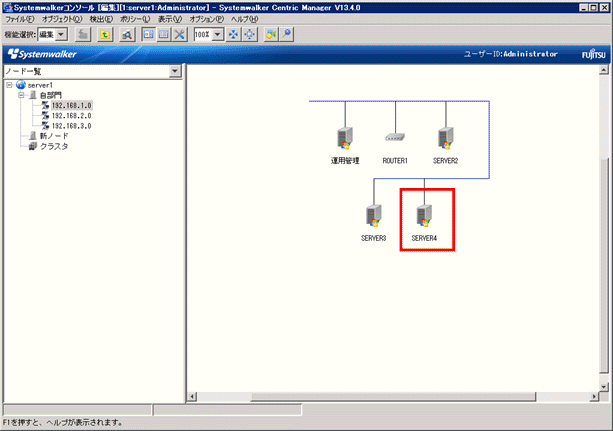Toggle the list view toolbar button
The width and height of the screenshot is (613, 431).
164,34
